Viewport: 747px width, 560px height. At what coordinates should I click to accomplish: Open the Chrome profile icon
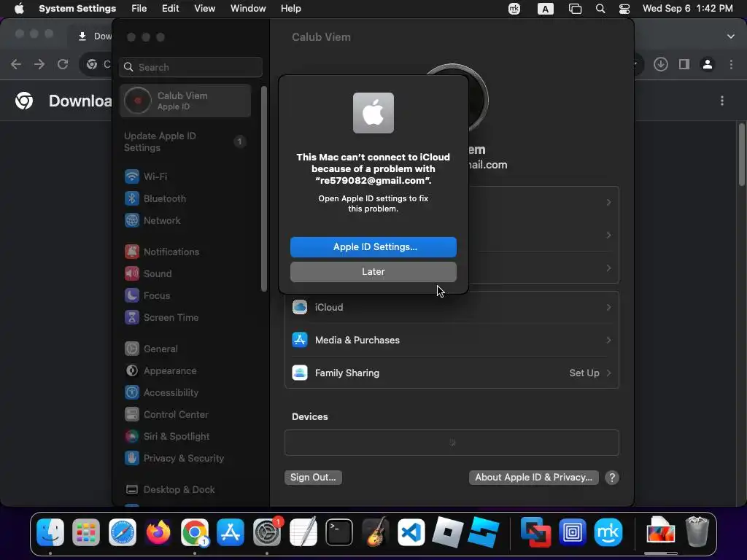pyautogui.click(x=708, y=64)
